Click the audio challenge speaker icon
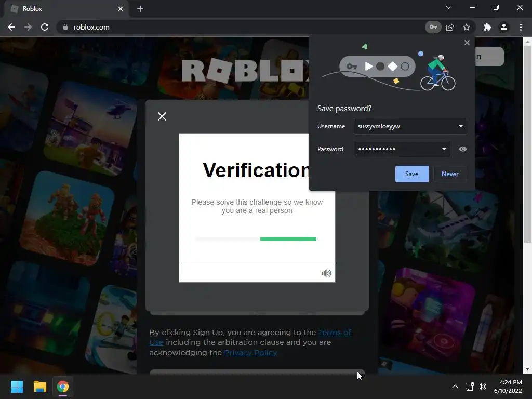The width and height of the screenshot is (532, 399). click(326, 273)
